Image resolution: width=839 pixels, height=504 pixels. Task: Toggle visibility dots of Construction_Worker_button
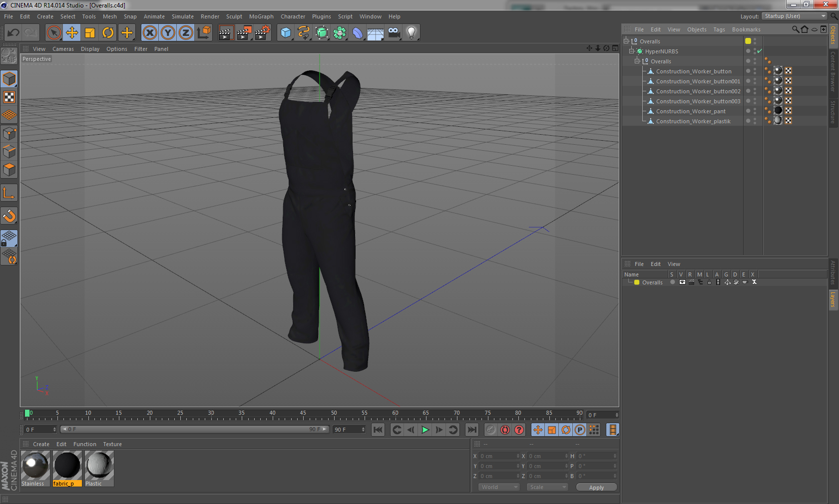click(755, 71)
